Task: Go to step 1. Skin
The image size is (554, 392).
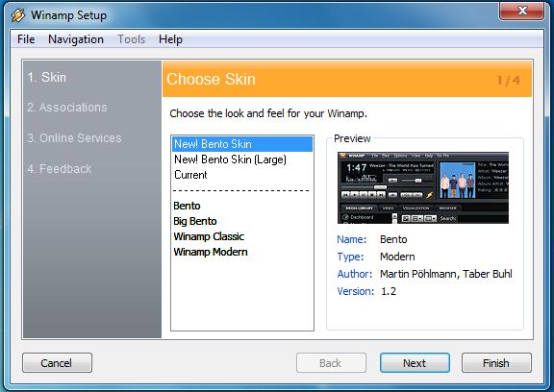Action: 47,77
